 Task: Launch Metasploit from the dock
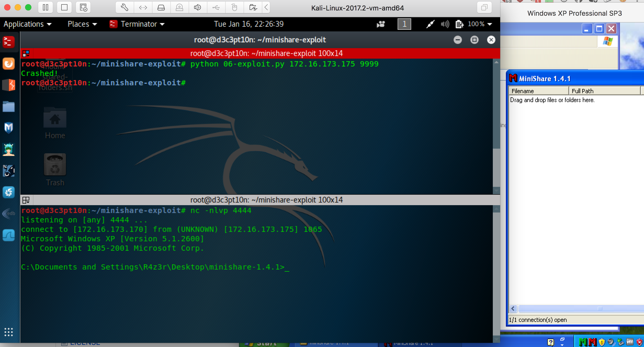8,127
